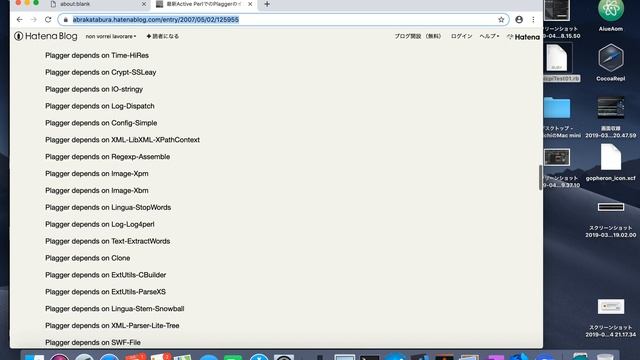This screenshot has height=360, width=640.
Task: Click the 'Text-ExtractWords' dependency line
Action: click(x=107, y=241)
